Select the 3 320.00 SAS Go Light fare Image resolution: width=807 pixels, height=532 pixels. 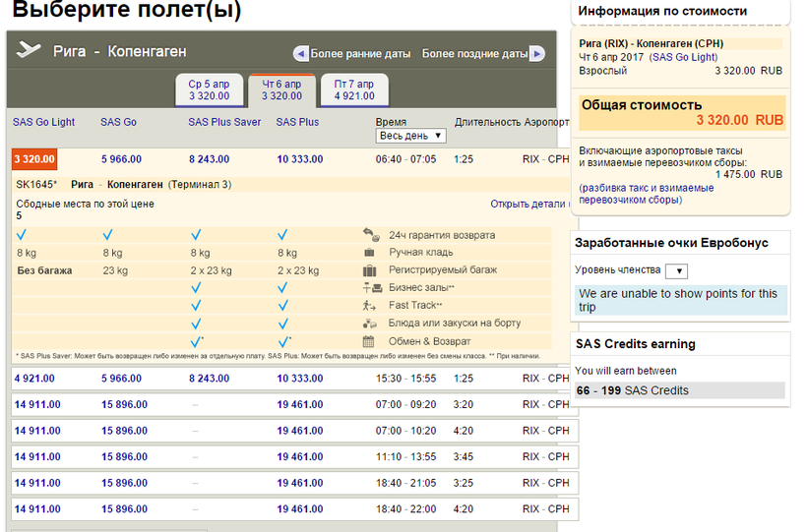click(34, 159)
